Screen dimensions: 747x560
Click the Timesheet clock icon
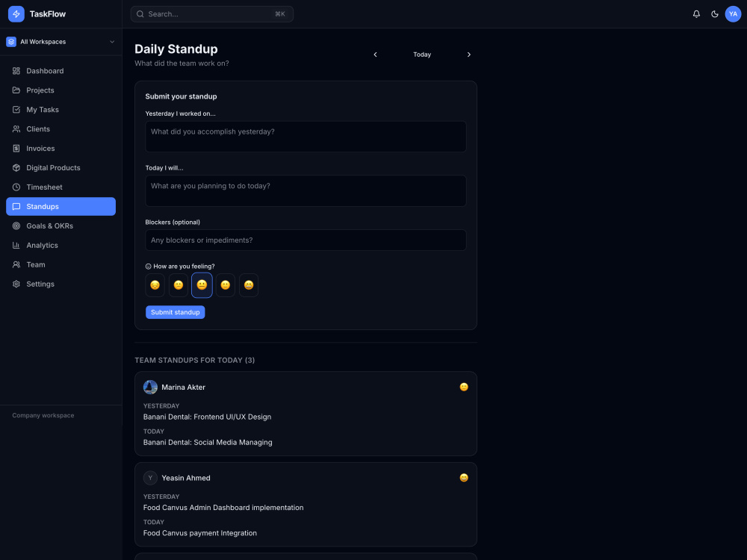[x=16, y=187]
